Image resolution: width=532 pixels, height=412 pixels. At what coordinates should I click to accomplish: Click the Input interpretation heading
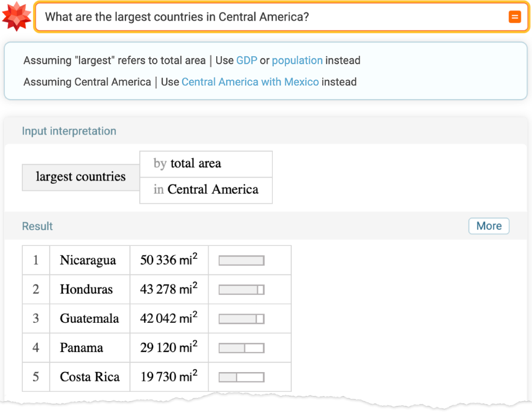point(69,131)
